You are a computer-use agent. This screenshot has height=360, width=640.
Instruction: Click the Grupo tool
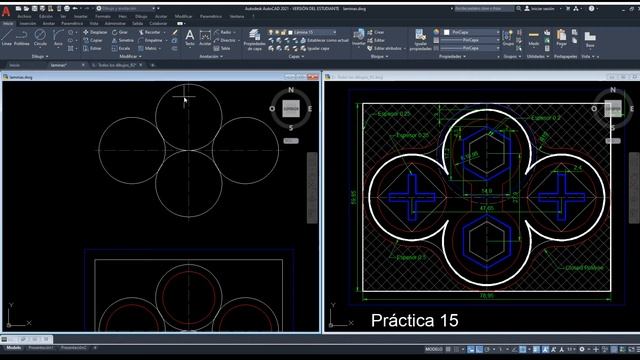(x=508, y=38)
